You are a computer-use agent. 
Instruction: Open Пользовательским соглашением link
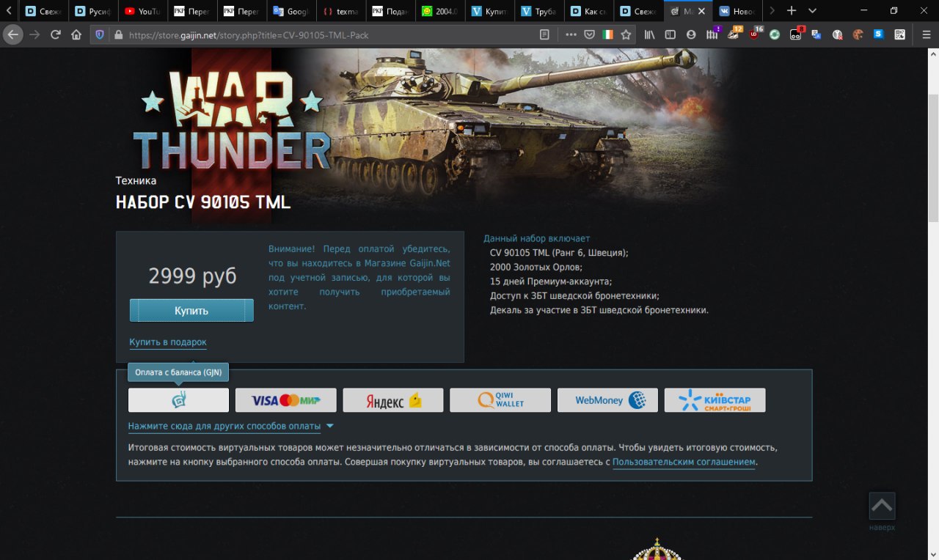[684, 462]
